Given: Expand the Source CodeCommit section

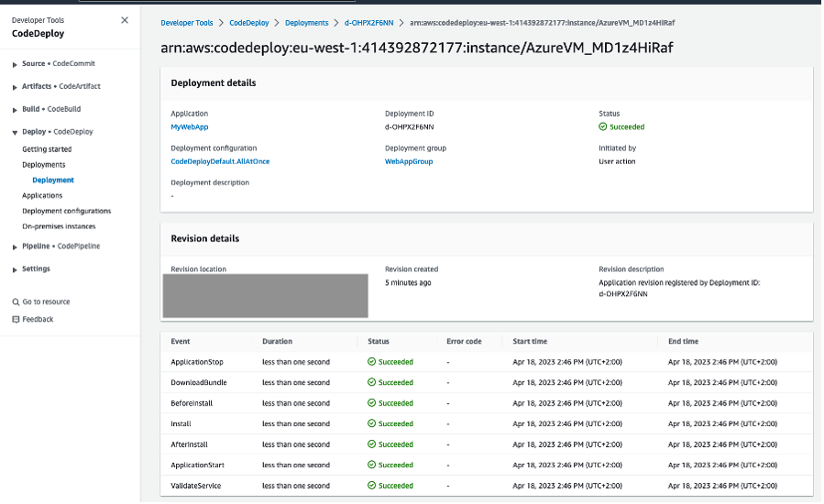Looking at the screenshot, I should click(x=15, y=65).
